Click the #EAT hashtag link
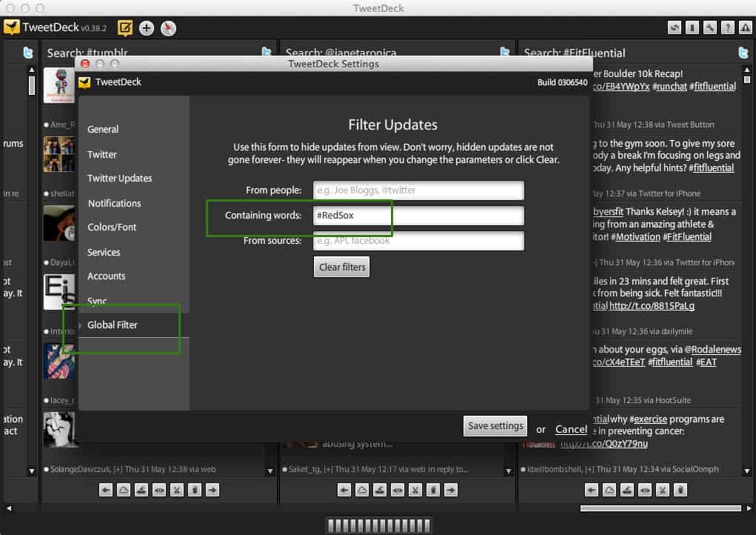The image size is (756, 535). click(x=706, y=362)
